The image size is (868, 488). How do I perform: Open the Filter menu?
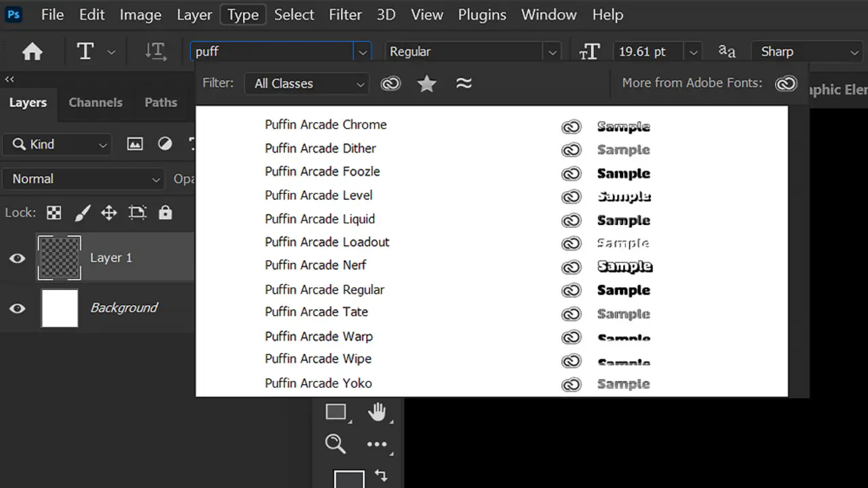346,14
